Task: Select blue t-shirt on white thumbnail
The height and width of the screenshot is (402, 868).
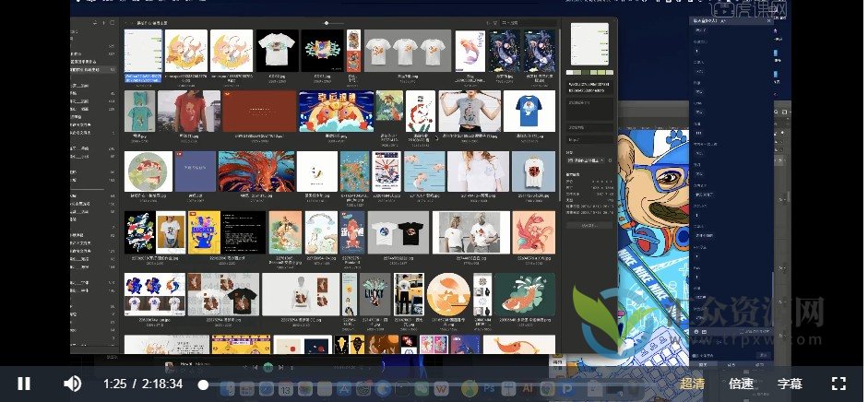Action: (x=529, y=112)
